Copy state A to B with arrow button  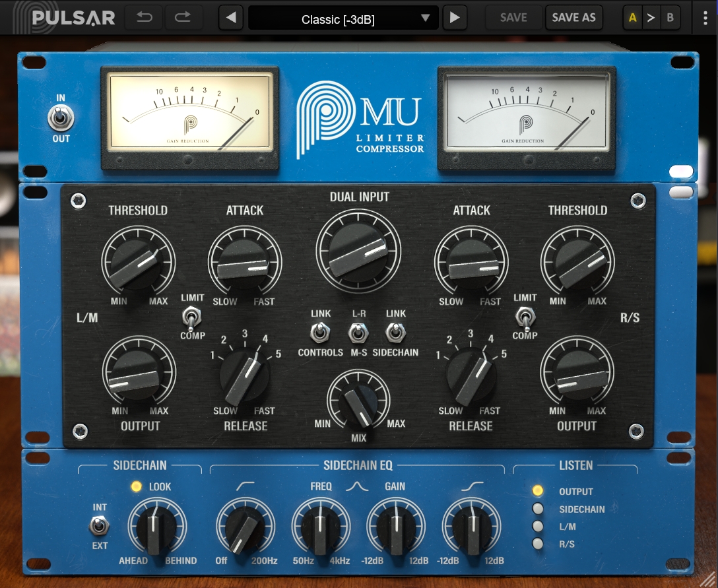click(651, 17)
